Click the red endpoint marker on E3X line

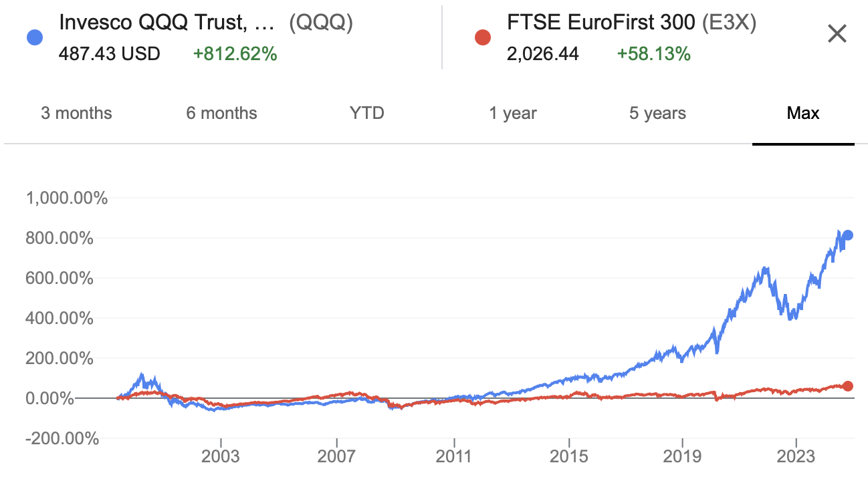[847, 386]
